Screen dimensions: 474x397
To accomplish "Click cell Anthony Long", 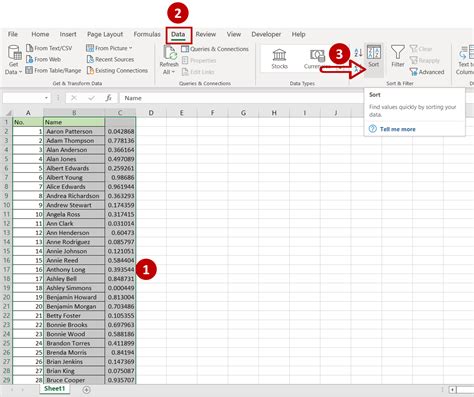I will [x=74, y=269].
